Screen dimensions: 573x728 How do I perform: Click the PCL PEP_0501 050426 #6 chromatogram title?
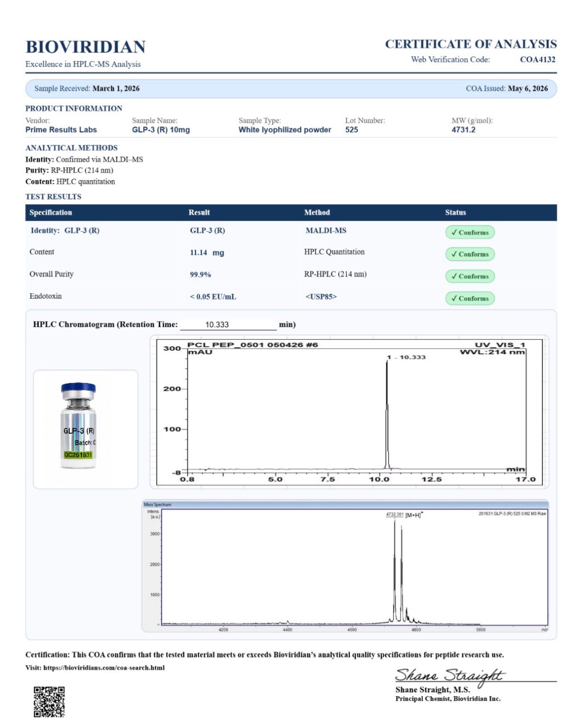(x=253, y=345)
